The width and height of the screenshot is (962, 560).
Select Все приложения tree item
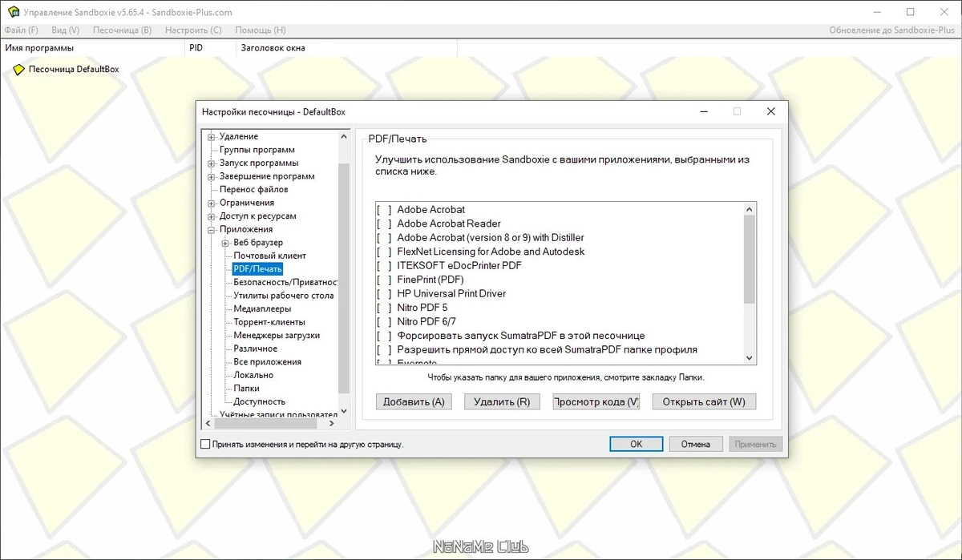268,362
